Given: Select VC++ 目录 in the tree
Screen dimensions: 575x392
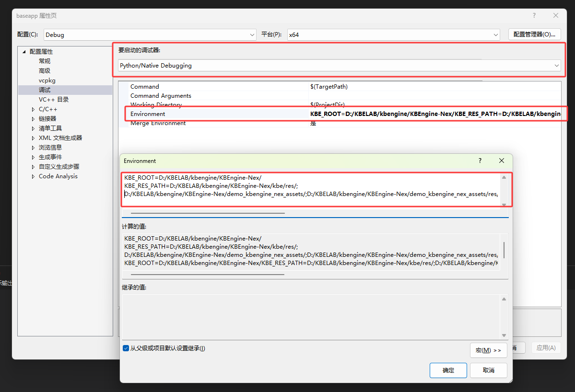Looking at the screenshot, I should [x=54, y=100].
